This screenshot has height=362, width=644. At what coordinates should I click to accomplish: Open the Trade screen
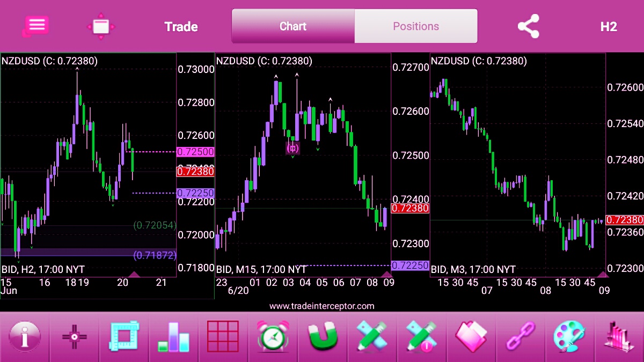click(181, 26)
